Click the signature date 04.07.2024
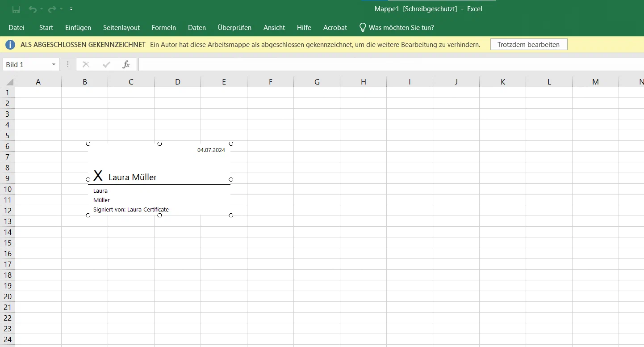The width and height of the screenshot is (644, 347). (211, 150)
